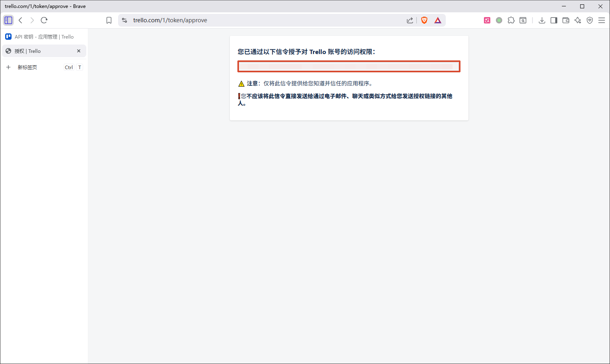The width and height of the screenshot is (610, 364).
Task: Click the blurred access token field
Action: click(349, 66)
